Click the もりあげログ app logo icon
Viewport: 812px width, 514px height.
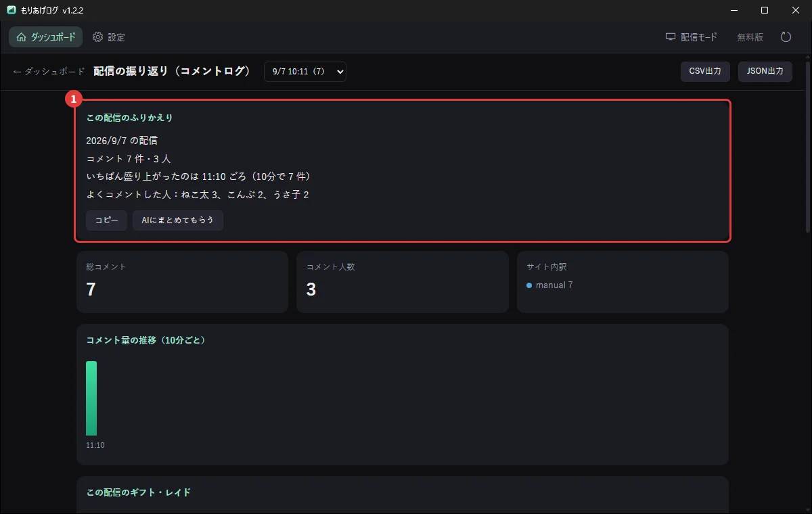12,10
